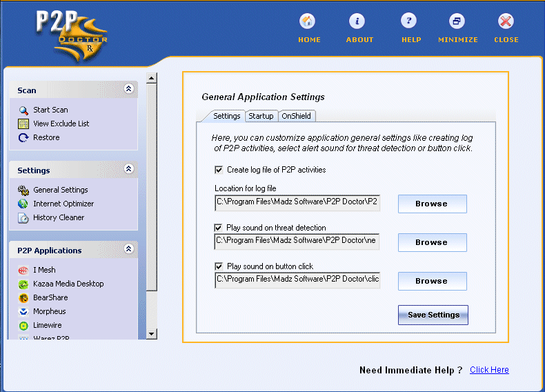
Task: Collapse the Settings sidebar panel
Action: point(128,168)
